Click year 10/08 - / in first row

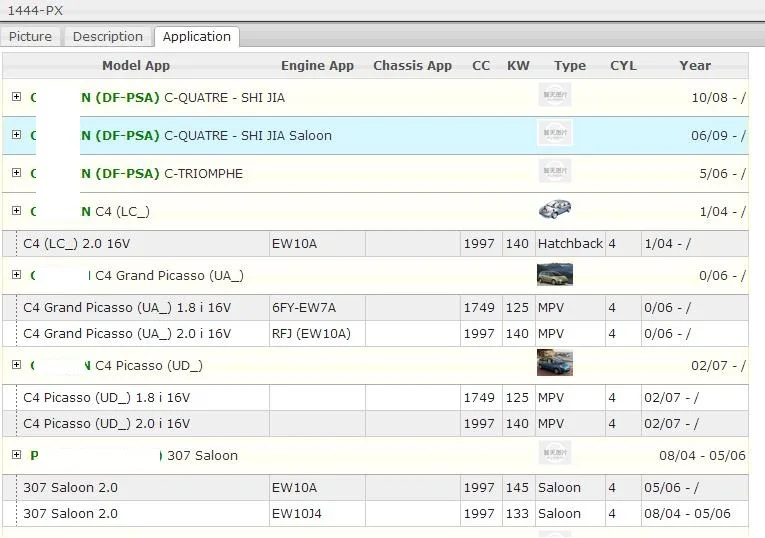[718, 98]
